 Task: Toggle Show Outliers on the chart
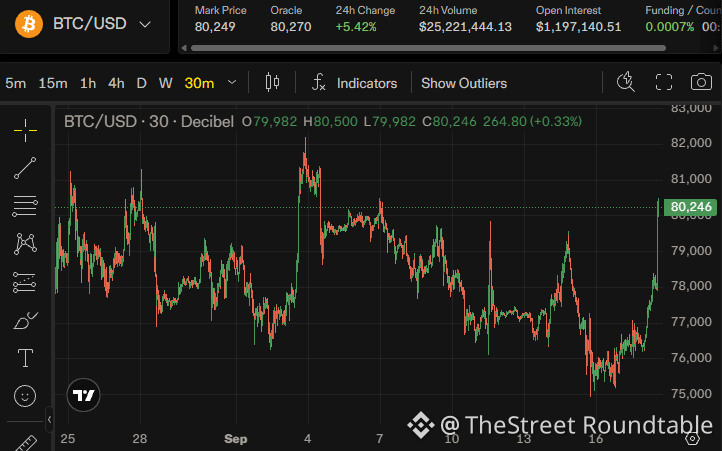[x=464, y=83]
